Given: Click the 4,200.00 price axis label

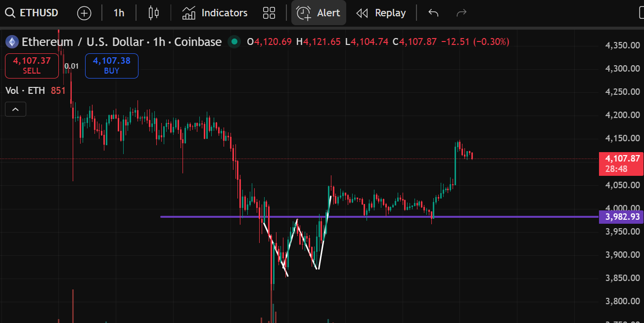Looking at the screenshot, I should click(623, 115).
